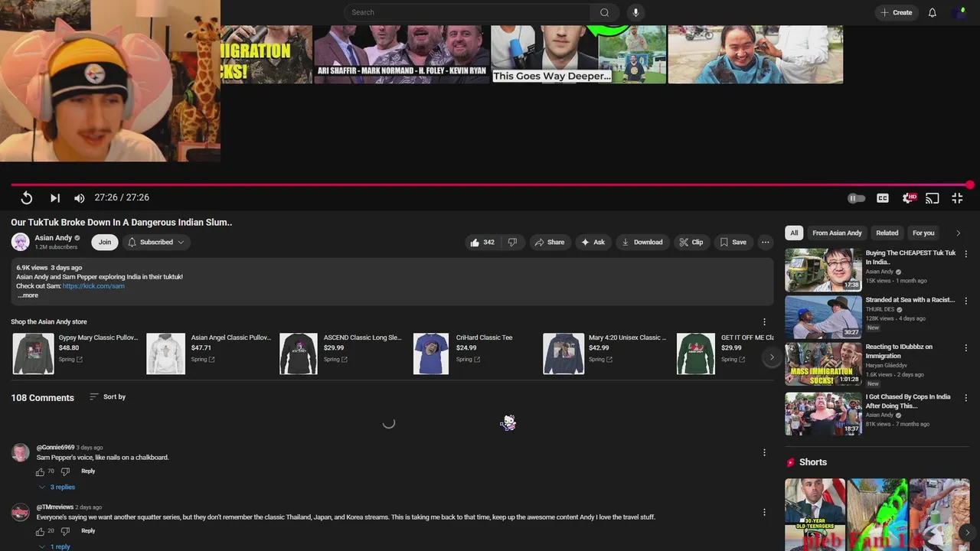
Task: Open options menu for TMrreviews comment
Action: 764,512
